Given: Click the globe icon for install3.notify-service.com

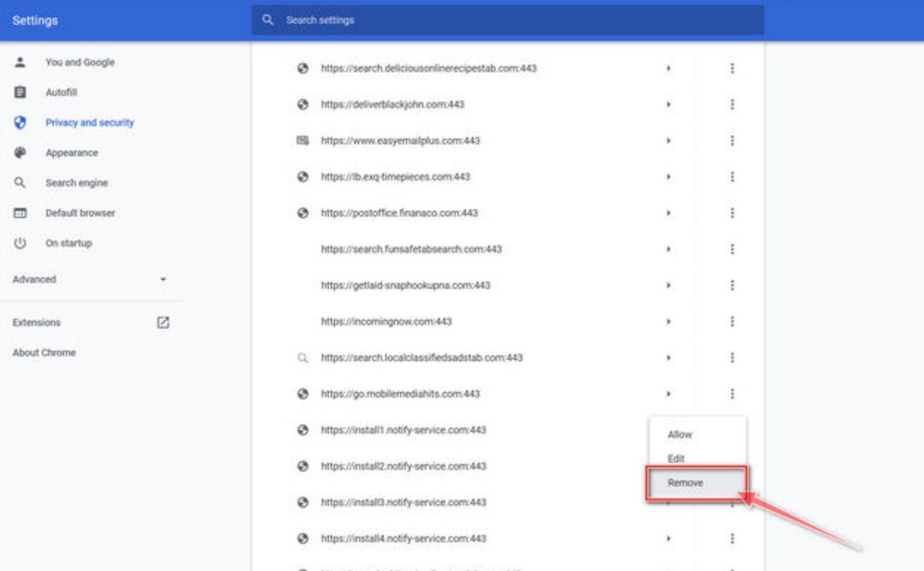Looking at the screenshot, I should tap(303, 502).
